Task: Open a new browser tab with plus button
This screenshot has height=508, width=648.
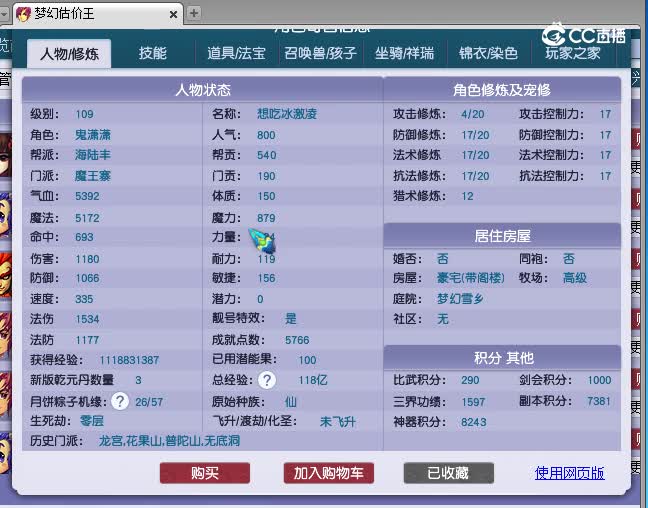Action: (193, 13)
